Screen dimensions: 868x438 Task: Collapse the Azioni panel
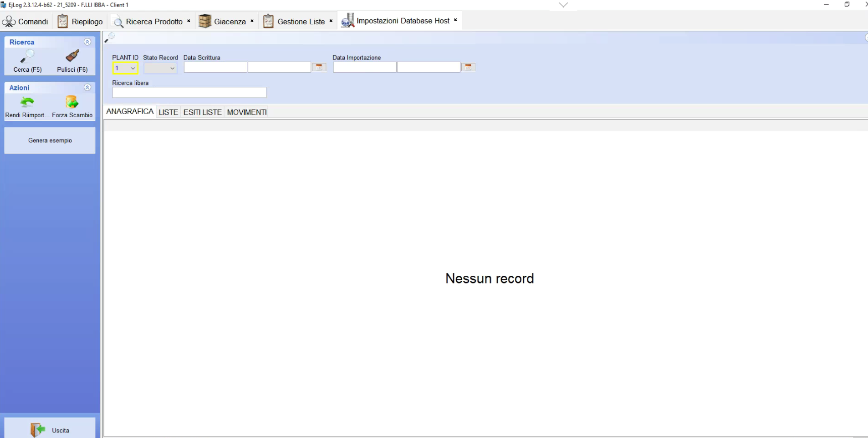(x=87, y=87)
